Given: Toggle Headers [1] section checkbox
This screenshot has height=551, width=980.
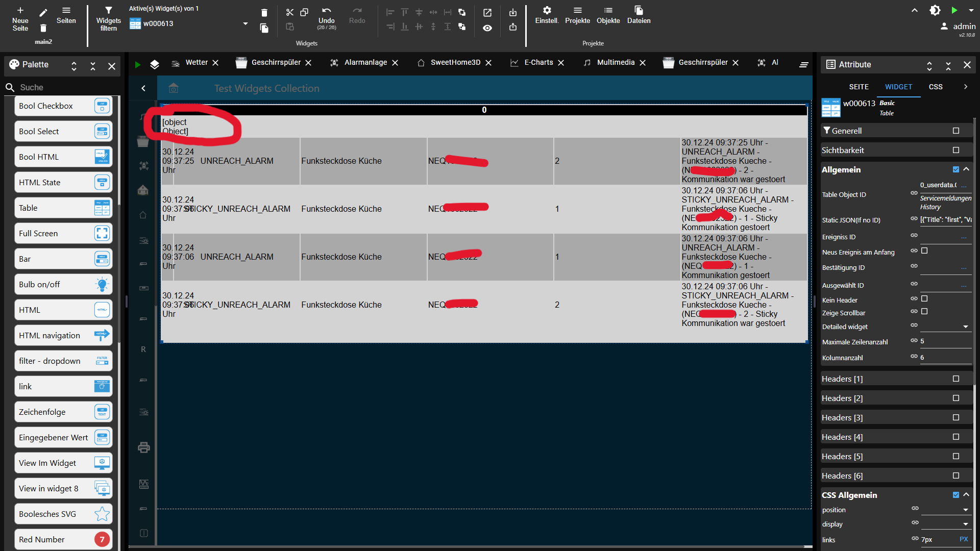Looking at the screenshot, I should click(956, 379).
